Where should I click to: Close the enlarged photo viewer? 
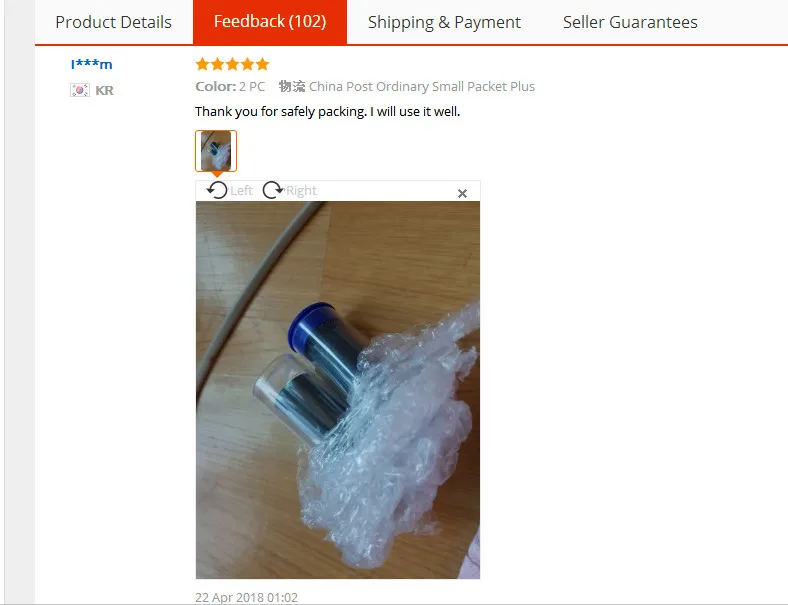tap(462, 193)
